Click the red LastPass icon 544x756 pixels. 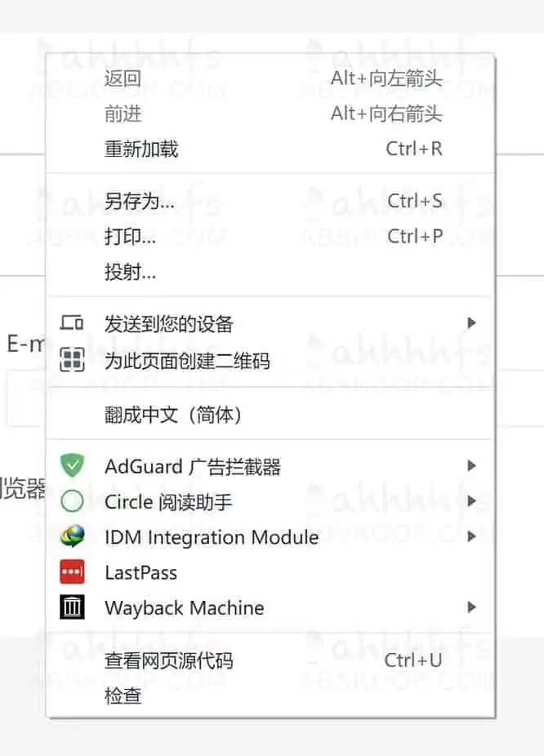pos(73,572)
